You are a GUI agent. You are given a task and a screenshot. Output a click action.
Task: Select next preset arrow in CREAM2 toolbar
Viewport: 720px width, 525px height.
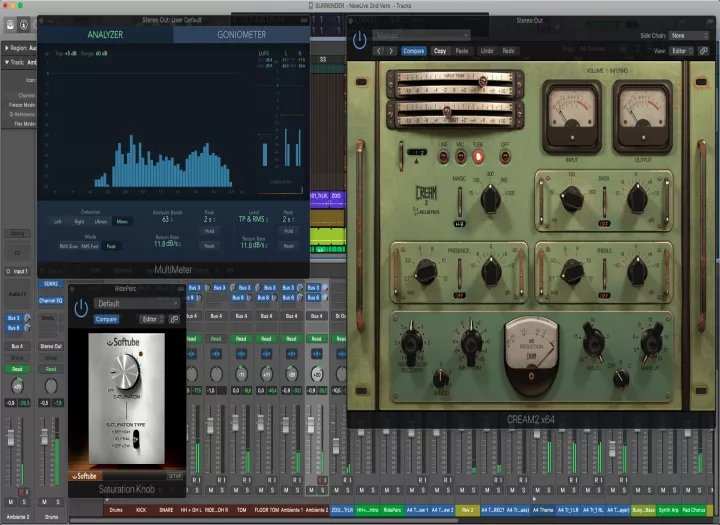click(391, 50)
